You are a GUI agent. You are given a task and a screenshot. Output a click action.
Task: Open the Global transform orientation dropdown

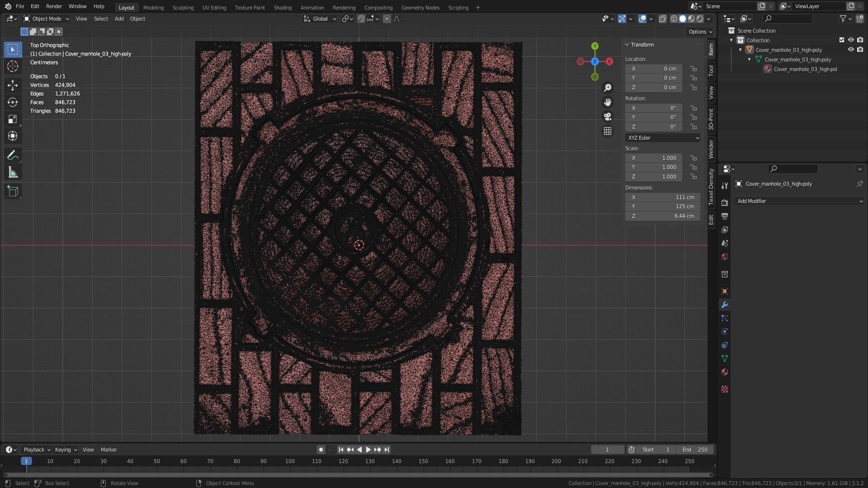click(320, 19)
